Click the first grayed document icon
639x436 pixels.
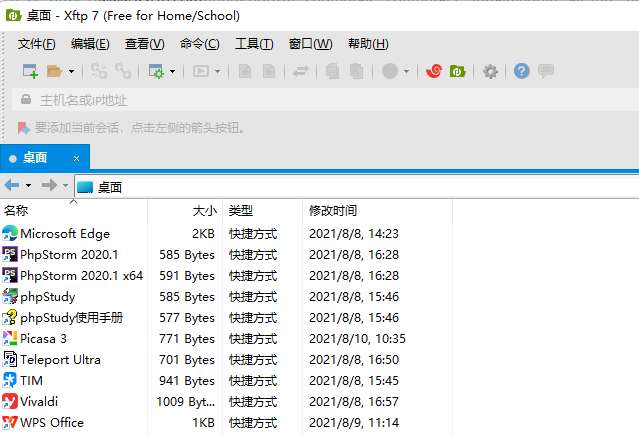(x=245, y=71)
